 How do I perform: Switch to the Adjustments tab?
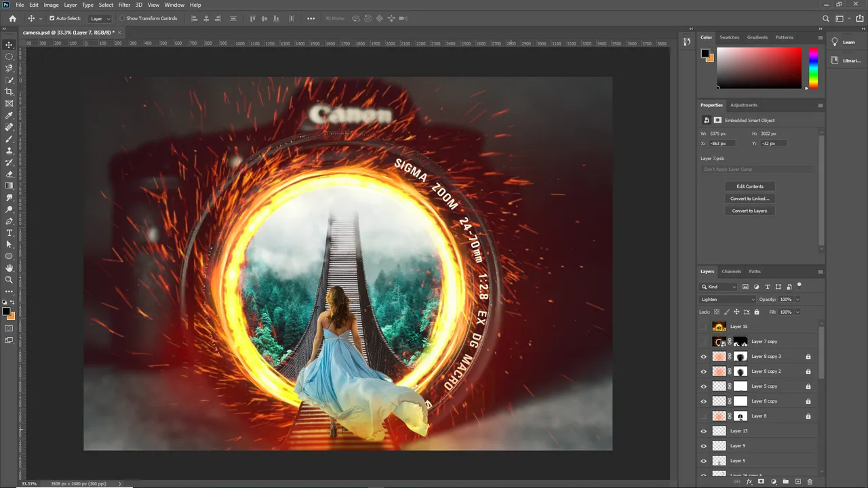743,105
